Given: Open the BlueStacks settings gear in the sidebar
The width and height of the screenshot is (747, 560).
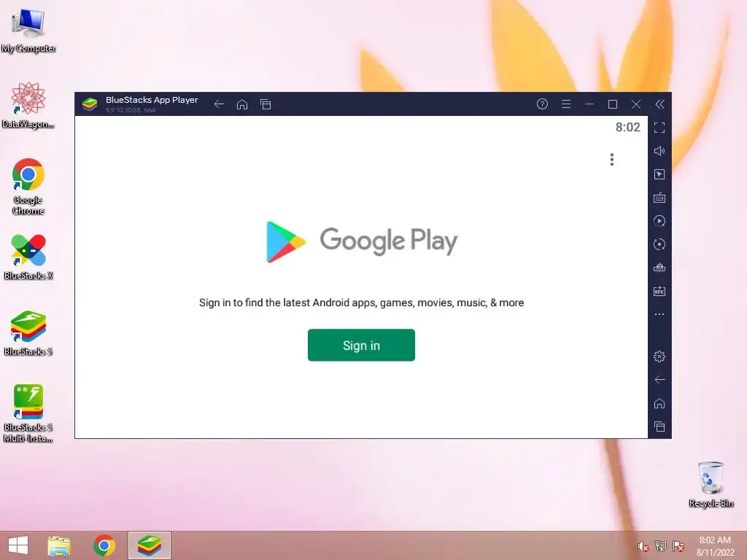Looking at the screenshot, I should pos(659,356).
